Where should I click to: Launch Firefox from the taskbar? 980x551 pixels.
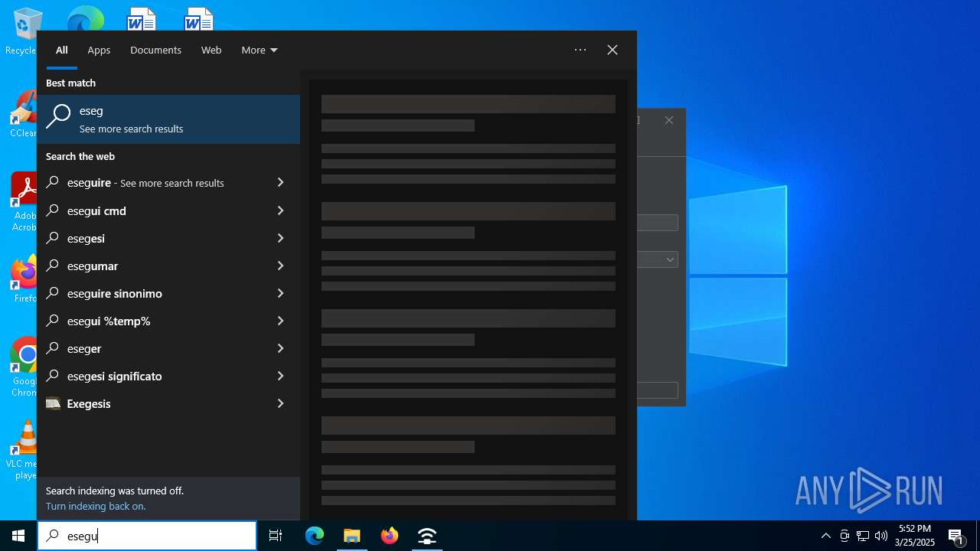click(390, 536)
